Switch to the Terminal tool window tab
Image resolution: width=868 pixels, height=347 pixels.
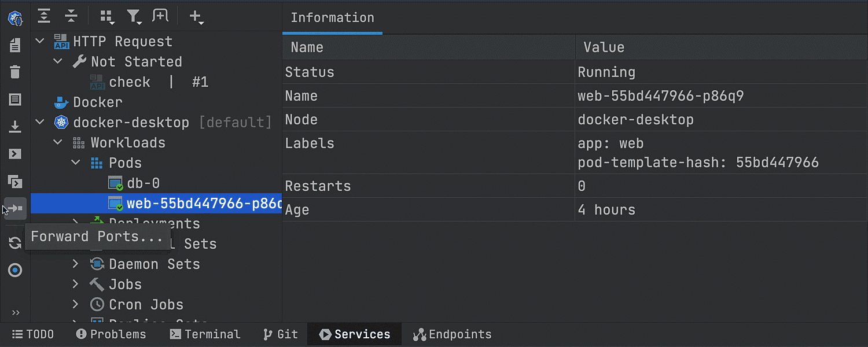(x=205, y=334)
